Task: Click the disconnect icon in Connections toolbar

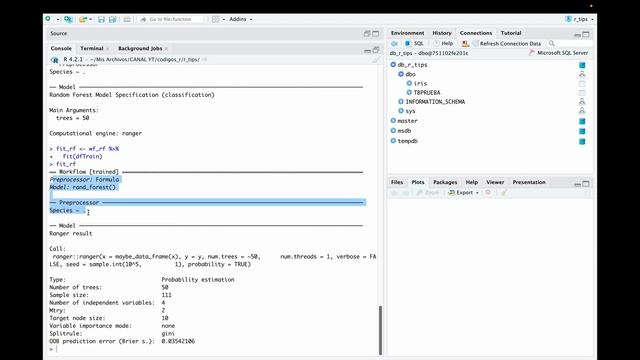Action: [465, 43]
